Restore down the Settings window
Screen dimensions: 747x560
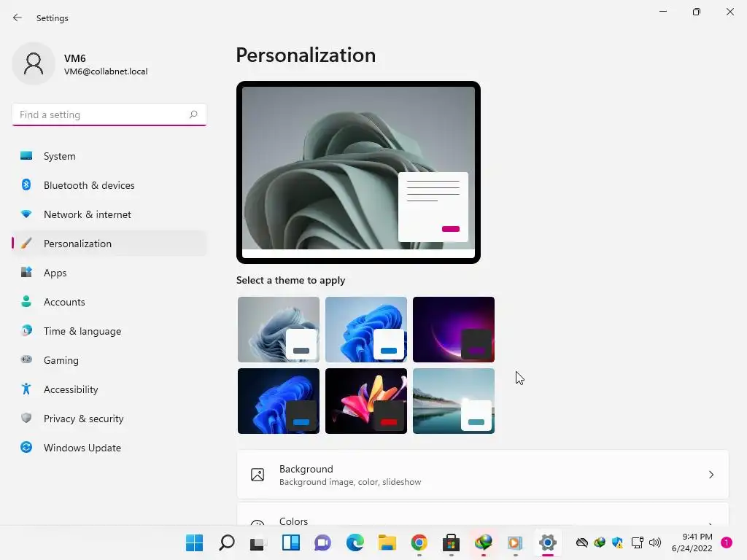pyautogui.click(x=697, y=12)
